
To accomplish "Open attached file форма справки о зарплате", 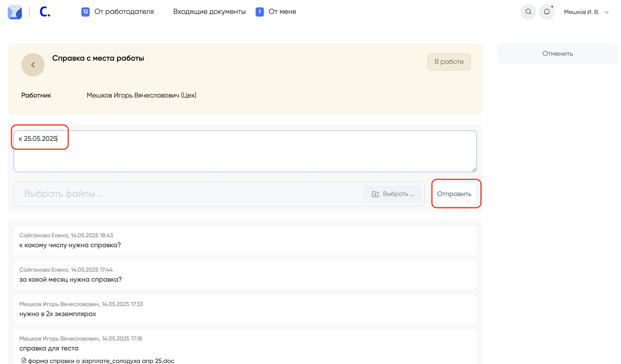I will click(x=101, y=361).
